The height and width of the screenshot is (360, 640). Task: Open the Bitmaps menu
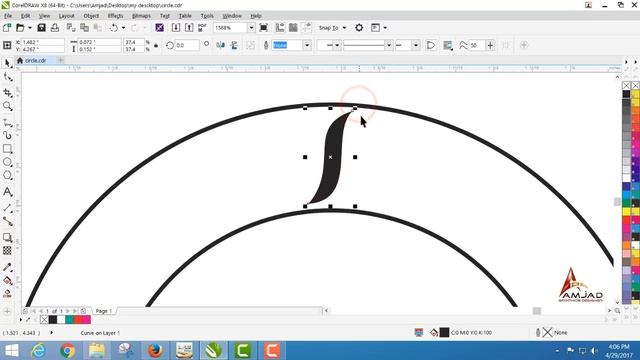(x=141, y=16)
